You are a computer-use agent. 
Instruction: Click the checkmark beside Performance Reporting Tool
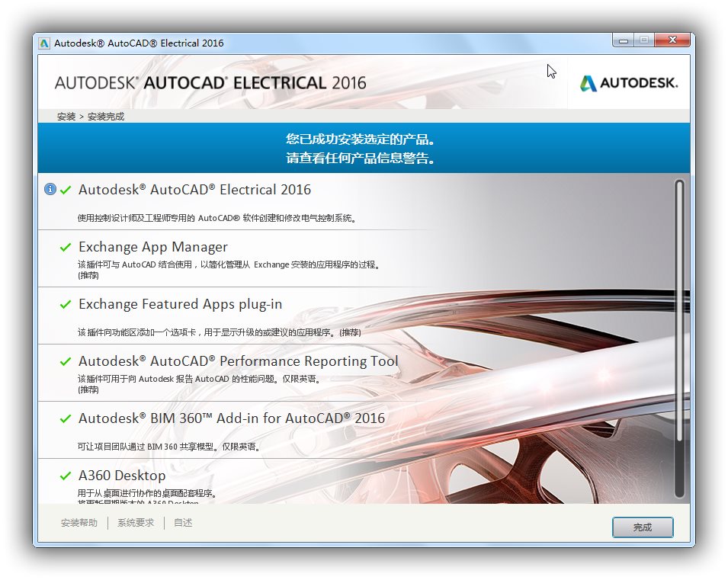coord(66,360)
